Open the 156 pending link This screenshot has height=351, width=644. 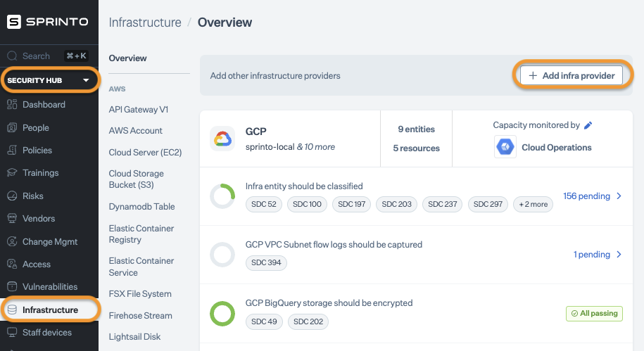(586, 196)
